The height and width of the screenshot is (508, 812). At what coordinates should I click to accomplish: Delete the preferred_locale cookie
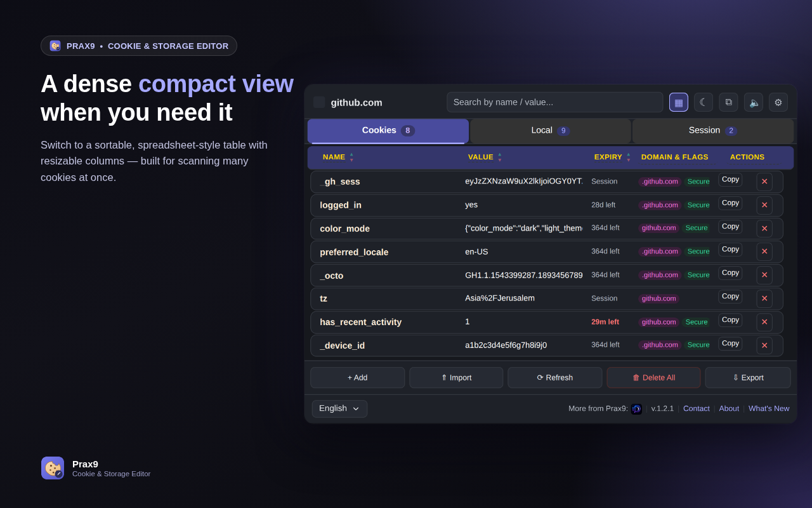click(x=764, y=251)
